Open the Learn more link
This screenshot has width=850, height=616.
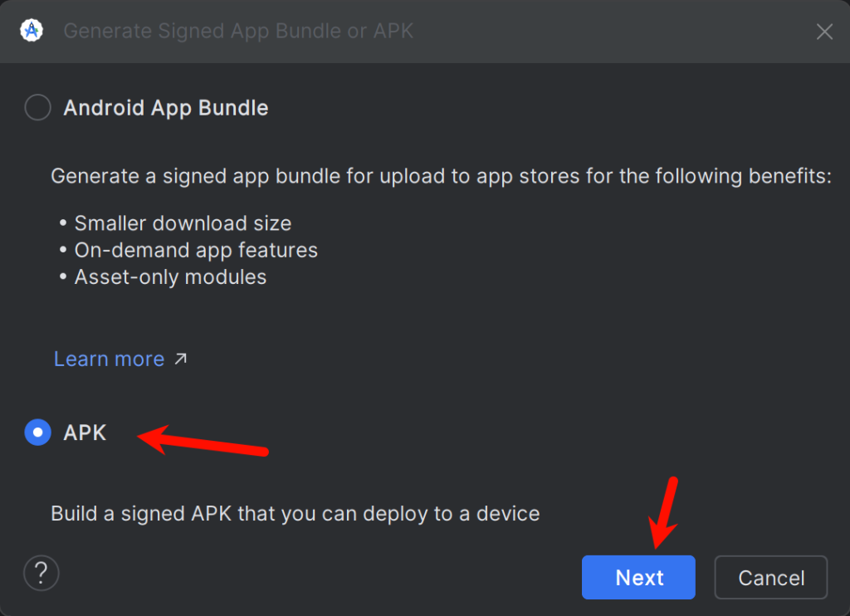click(x=109, y=359)
